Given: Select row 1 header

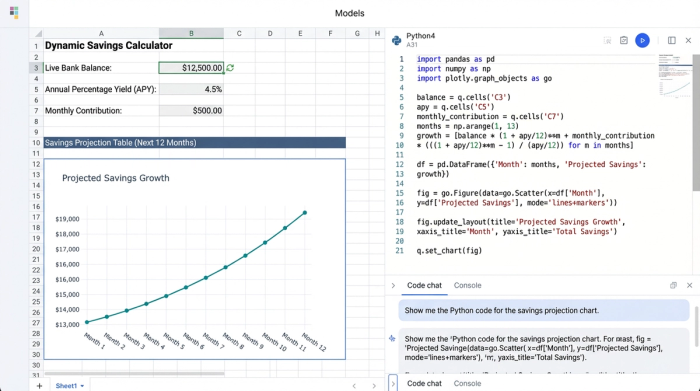Looking at the screenshot, I should pyautogui.click(x=36, y=46).
